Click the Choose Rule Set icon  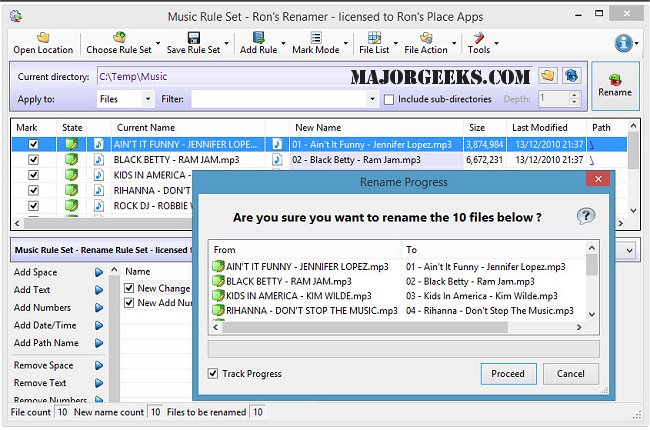[x=119, y=37]
